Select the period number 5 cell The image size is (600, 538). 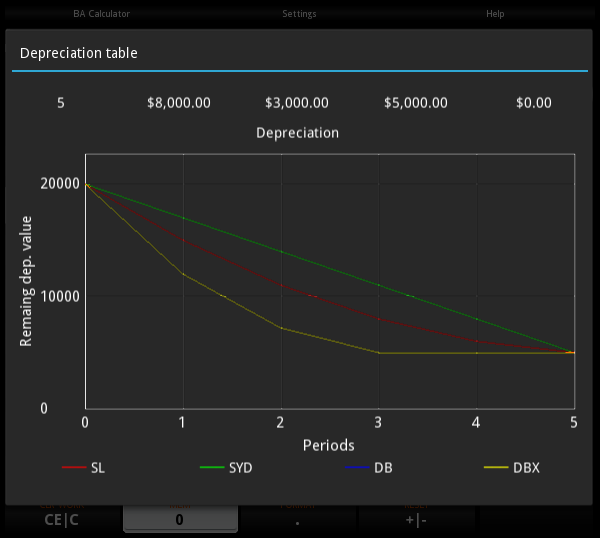point(61,103)
